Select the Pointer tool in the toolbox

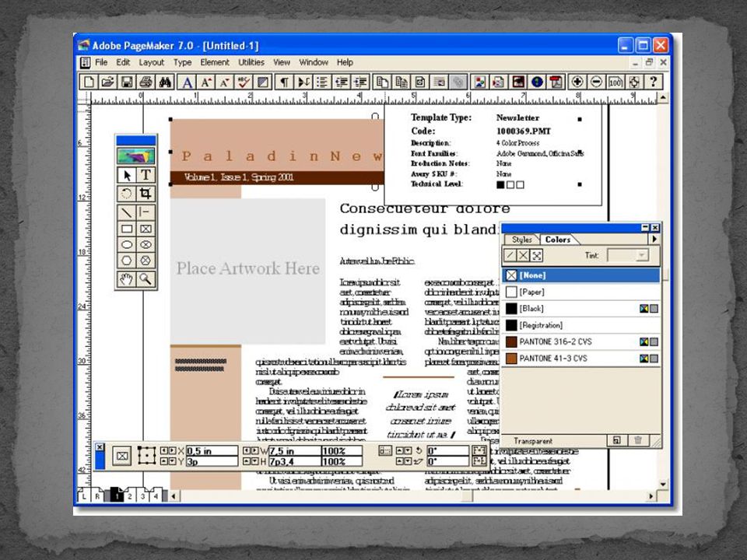127,175
